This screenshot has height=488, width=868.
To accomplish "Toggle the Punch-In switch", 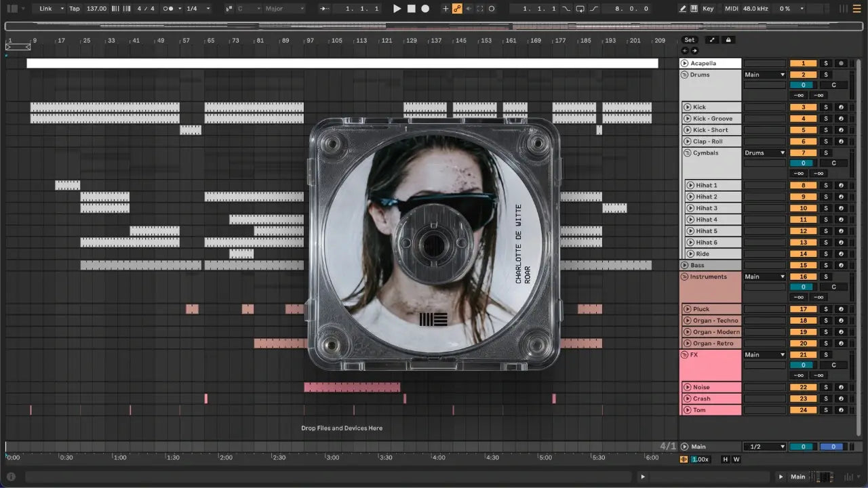I will tap(567, 9).
